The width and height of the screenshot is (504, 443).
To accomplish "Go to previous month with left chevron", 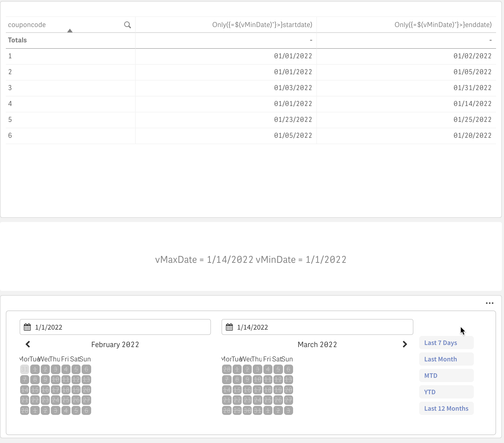I will pyautogui.click(x=28, y=344).
